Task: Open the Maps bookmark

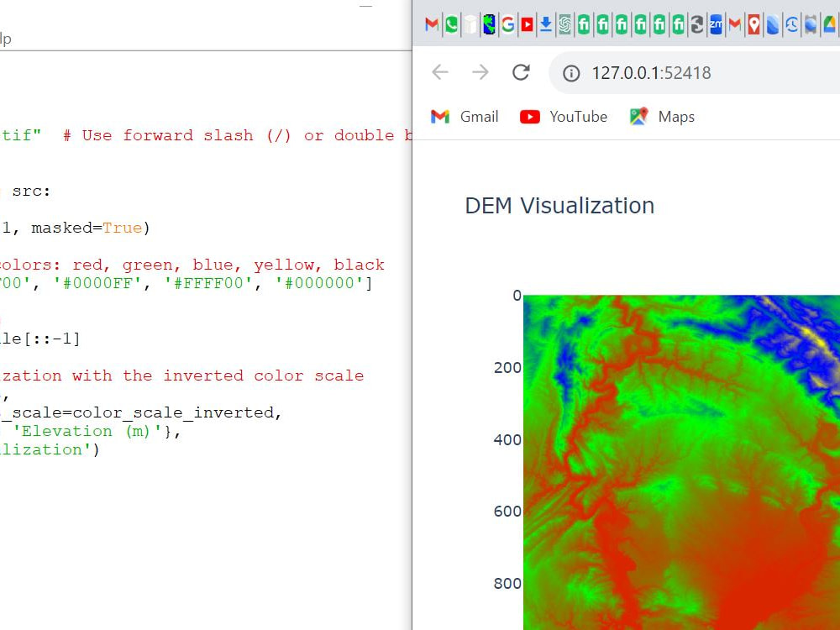Action: tap(663, 117)
